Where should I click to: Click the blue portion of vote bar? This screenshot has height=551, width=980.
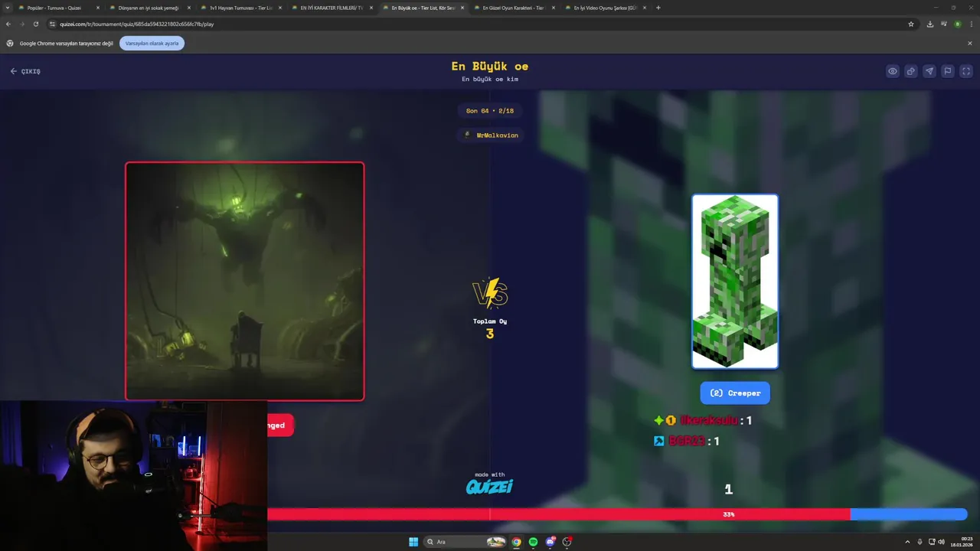click(909, 514)
